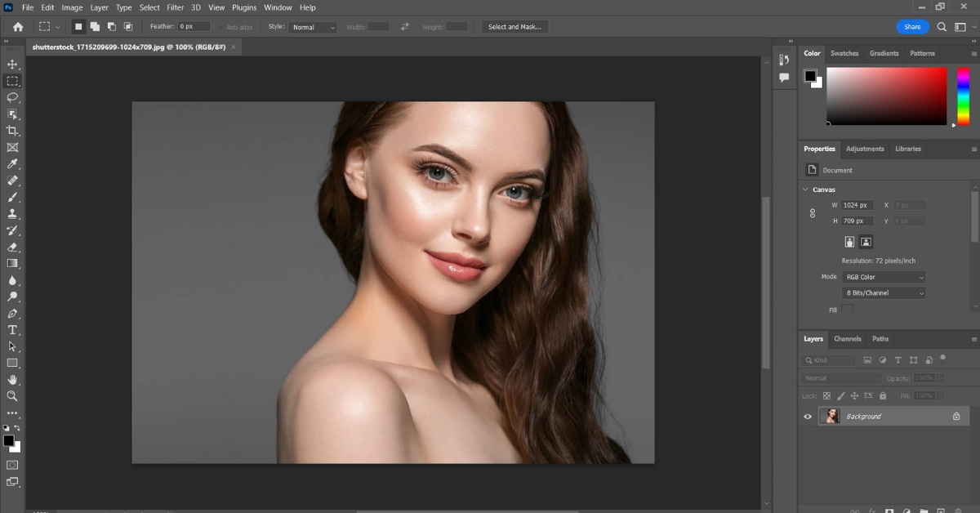The width and height of the screenshot is (980, 513).
Task: Toggle Quick Mask mode in toolbar
Action: coord(12,465)
